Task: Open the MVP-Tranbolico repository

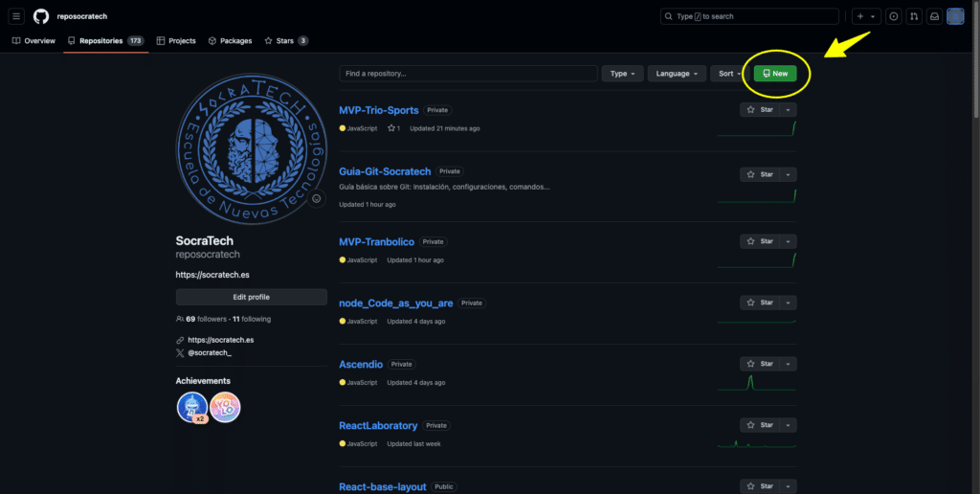Action: point(377,242)
